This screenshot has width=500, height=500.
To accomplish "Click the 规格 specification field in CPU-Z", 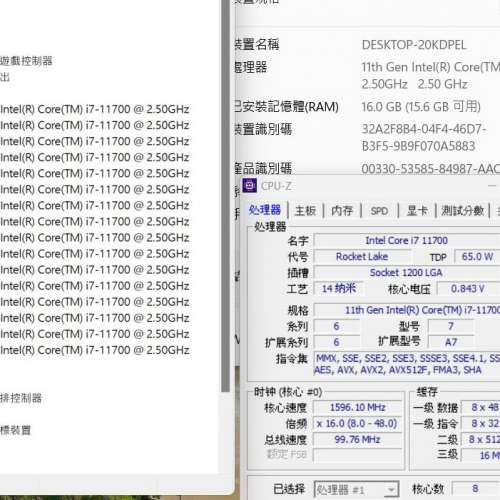I will point(407,310).
